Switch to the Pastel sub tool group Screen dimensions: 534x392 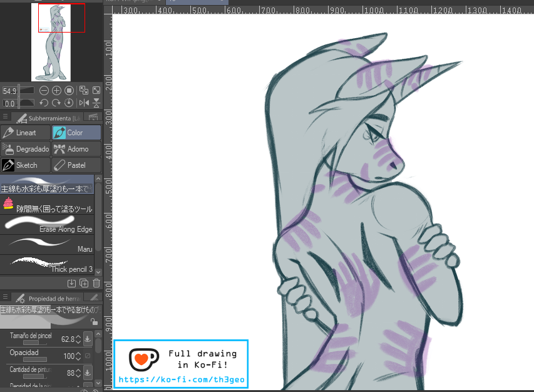(76, 165)
